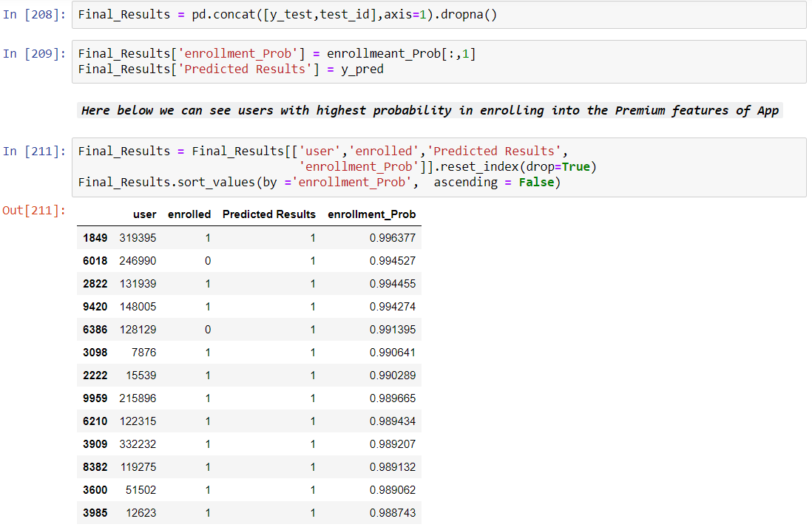Viewport: 812px width, 530px height.
Task: Select probability value 0.989132
Action: coord(393,467)
